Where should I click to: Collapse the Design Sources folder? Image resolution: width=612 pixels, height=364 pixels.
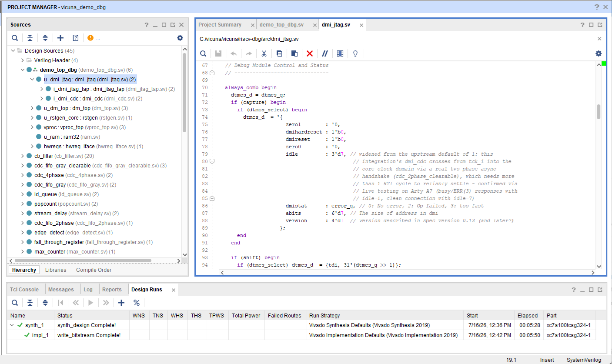[x=13, y=51]
